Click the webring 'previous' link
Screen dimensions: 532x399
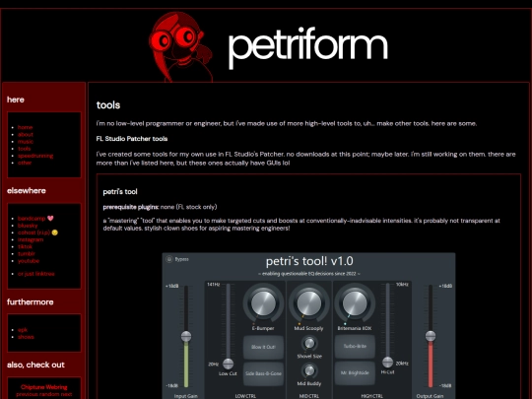click(x=29, y=394)
